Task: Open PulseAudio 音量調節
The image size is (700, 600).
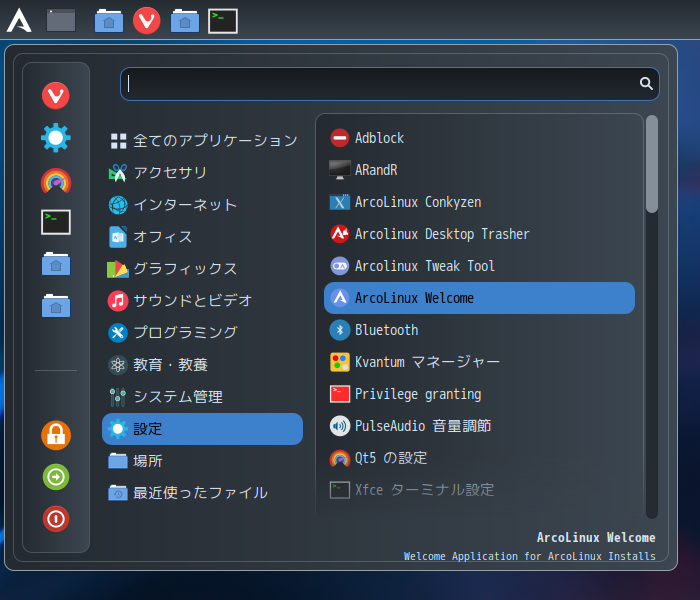Action: [479, 426]
